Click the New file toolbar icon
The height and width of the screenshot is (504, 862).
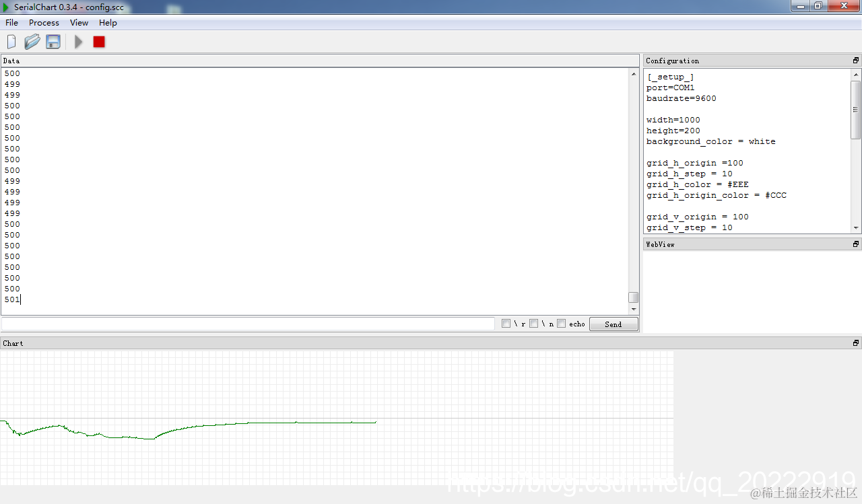(x=11, y=42)
